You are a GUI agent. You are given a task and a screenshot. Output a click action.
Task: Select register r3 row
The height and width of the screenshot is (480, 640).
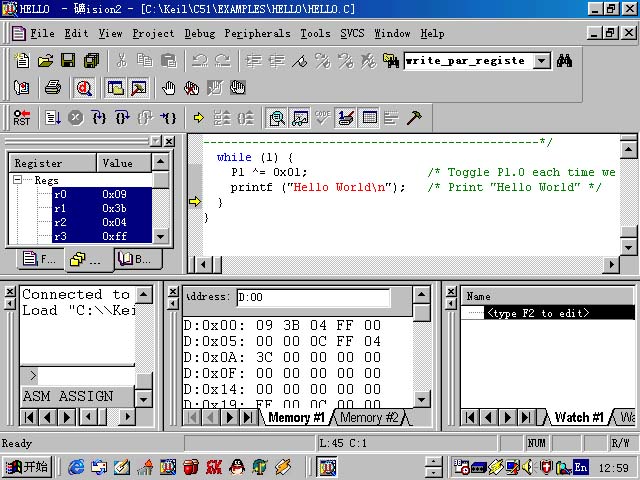pyautogui.click(x=102, y=236)
